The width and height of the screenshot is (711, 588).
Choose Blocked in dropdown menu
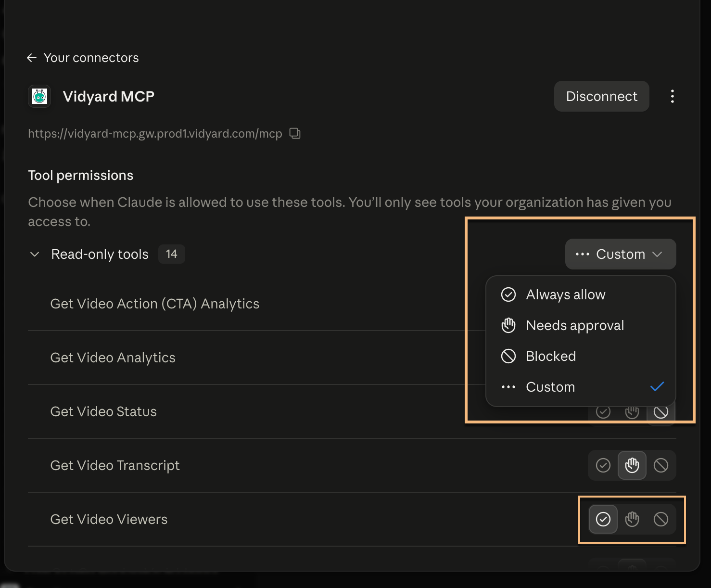pos(581,356)
